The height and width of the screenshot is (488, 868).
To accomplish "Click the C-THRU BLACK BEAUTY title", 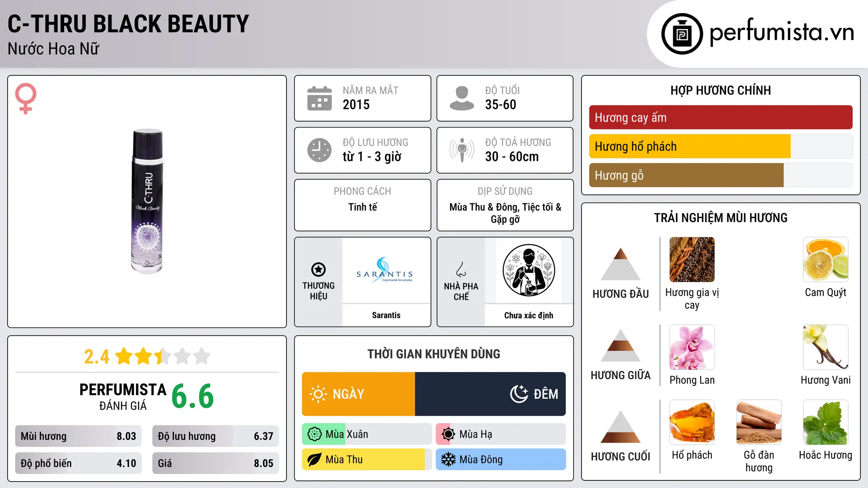I will click(128, 24).
